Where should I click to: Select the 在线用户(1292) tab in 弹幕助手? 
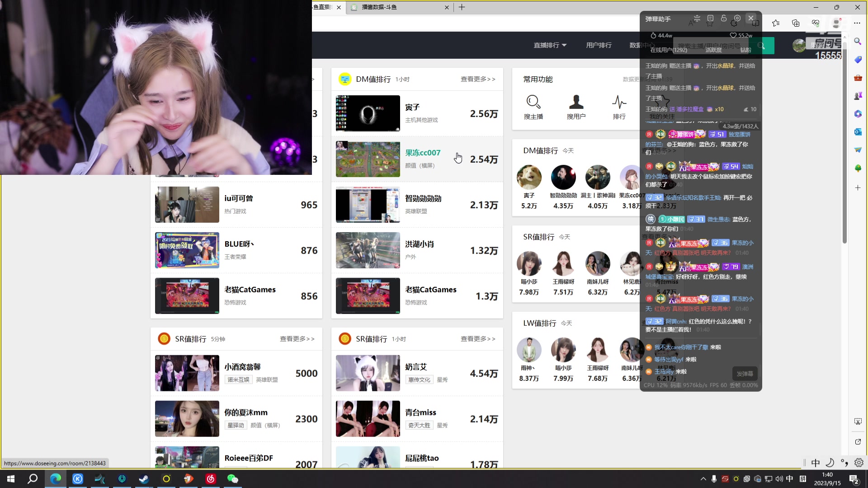coord(669,50)
